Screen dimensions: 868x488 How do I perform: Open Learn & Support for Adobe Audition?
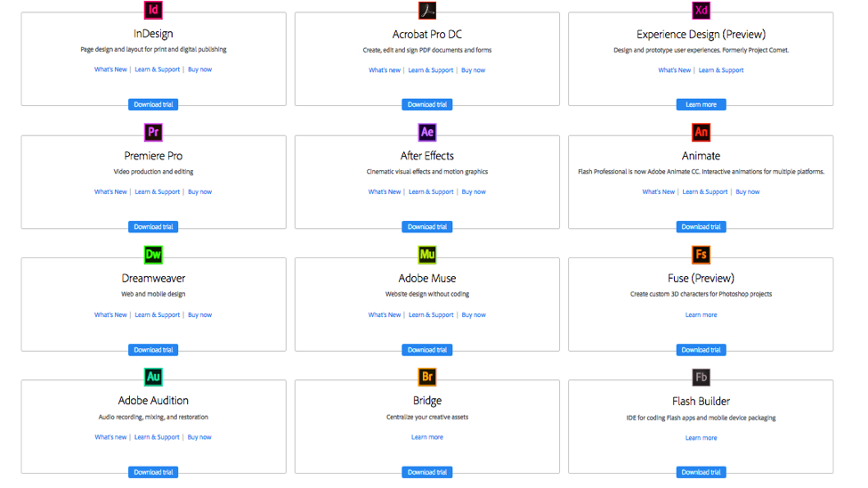click(157, 437)
